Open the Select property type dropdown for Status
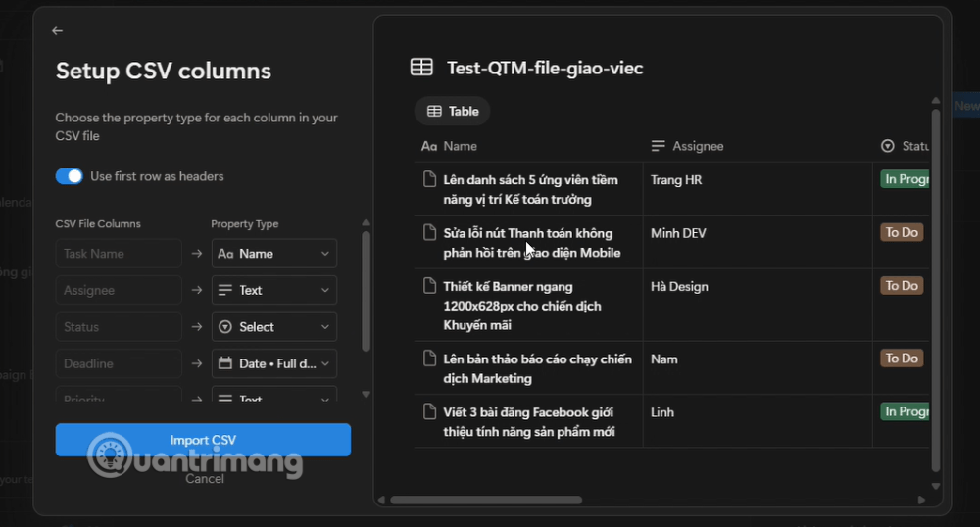Image resolution: width=980 pixels, height=527 pixels. point(274,326)
